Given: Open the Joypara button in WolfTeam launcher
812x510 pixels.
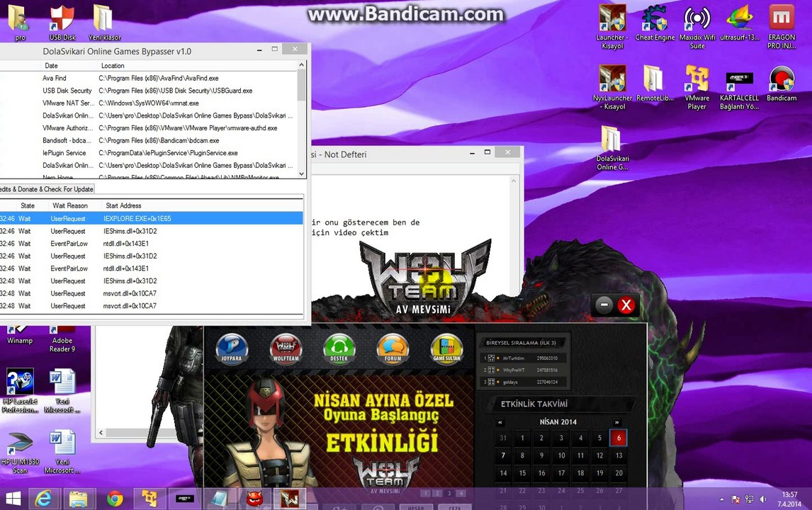Looking at the screenshot, I should click(x=232, y=348).
